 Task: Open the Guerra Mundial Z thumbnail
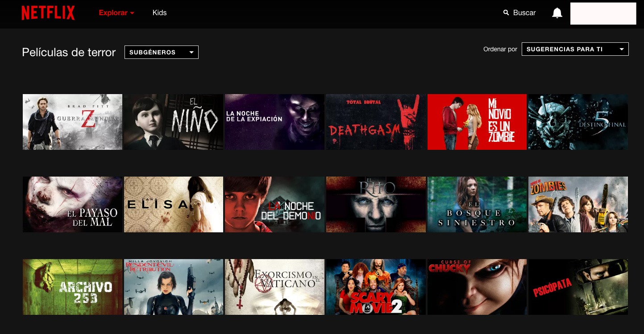point(72,122)
